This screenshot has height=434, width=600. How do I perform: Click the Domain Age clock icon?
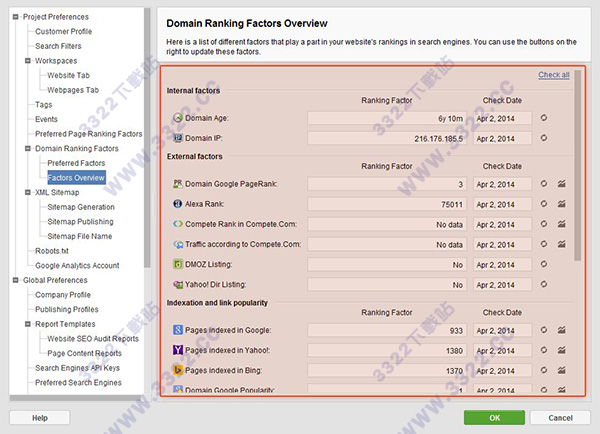click(x=178, y=118)
